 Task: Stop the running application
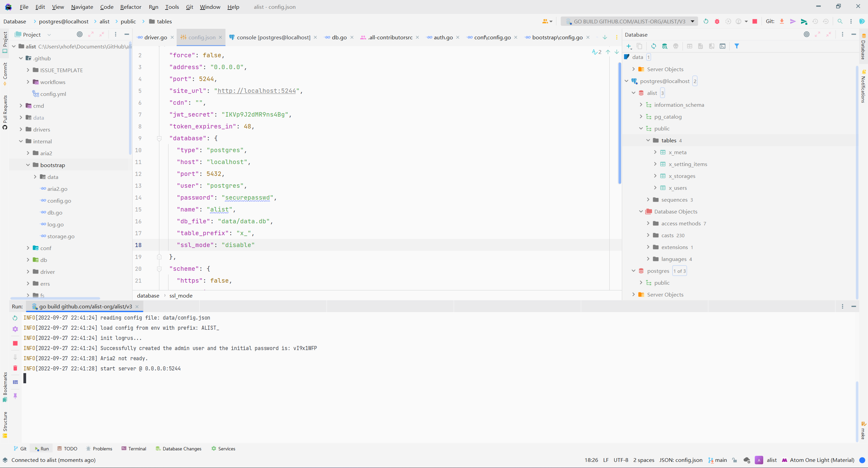(x=755, y=21)
